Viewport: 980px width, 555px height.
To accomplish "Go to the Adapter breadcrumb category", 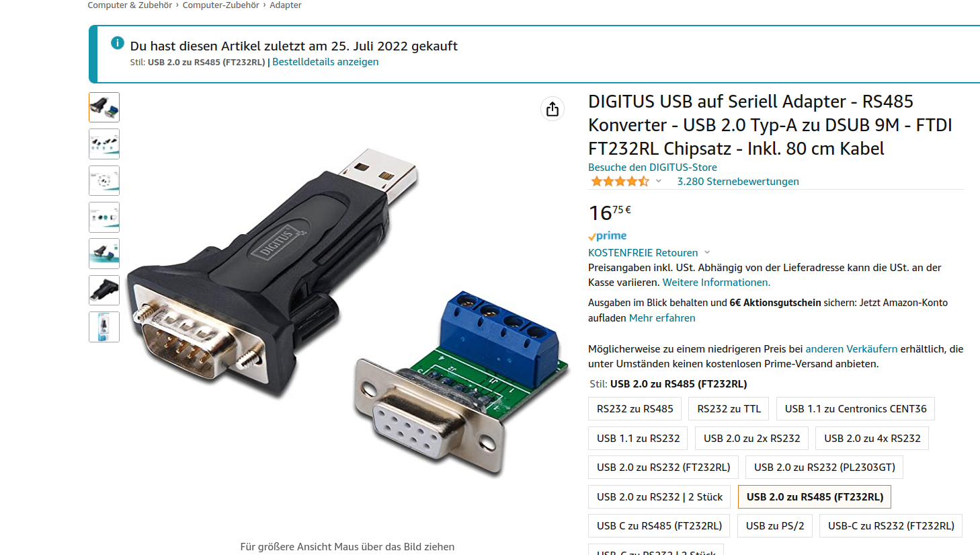I will [x=286, y=5].
